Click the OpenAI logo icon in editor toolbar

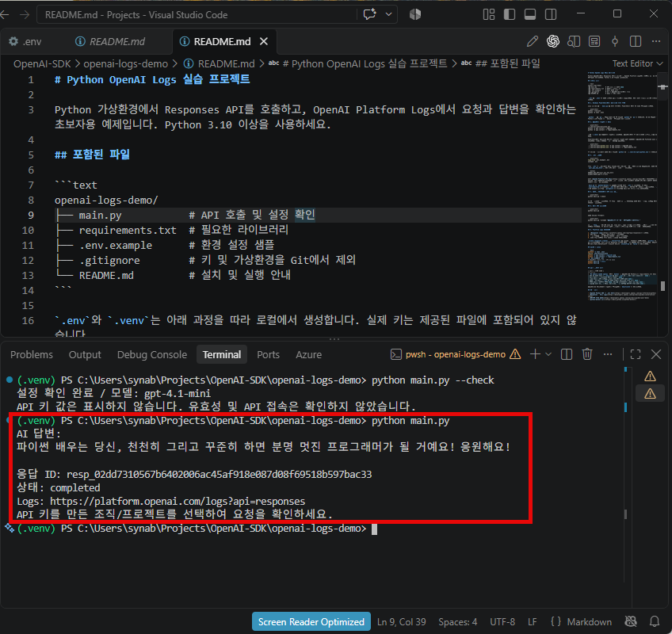pyautogui.click(x=553, y=41)
